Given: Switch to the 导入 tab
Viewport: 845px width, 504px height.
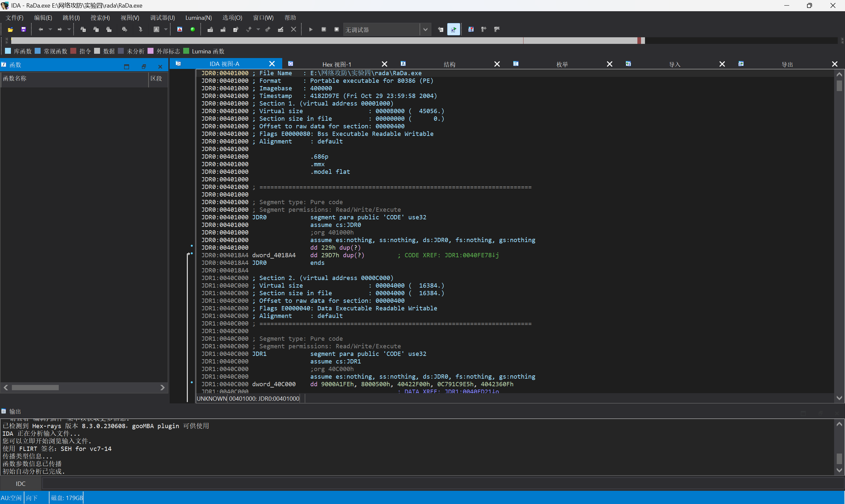Looking at the screenshot, I should 674,64.
